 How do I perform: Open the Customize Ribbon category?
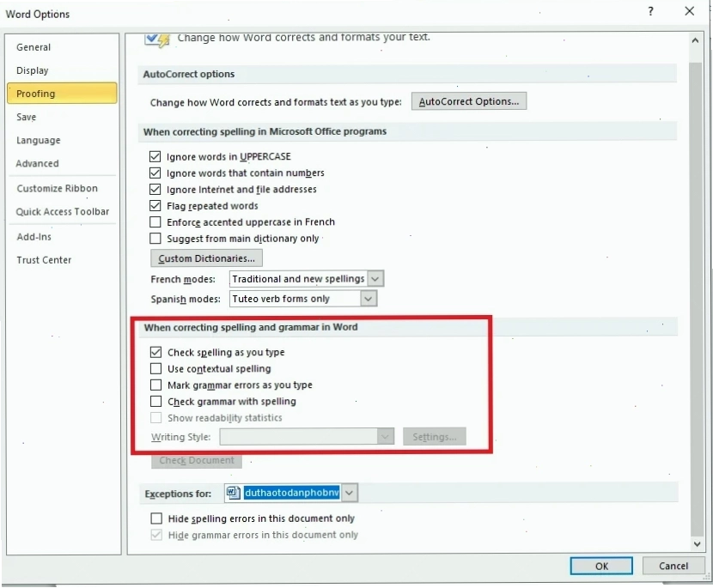[x=58, y=189]
